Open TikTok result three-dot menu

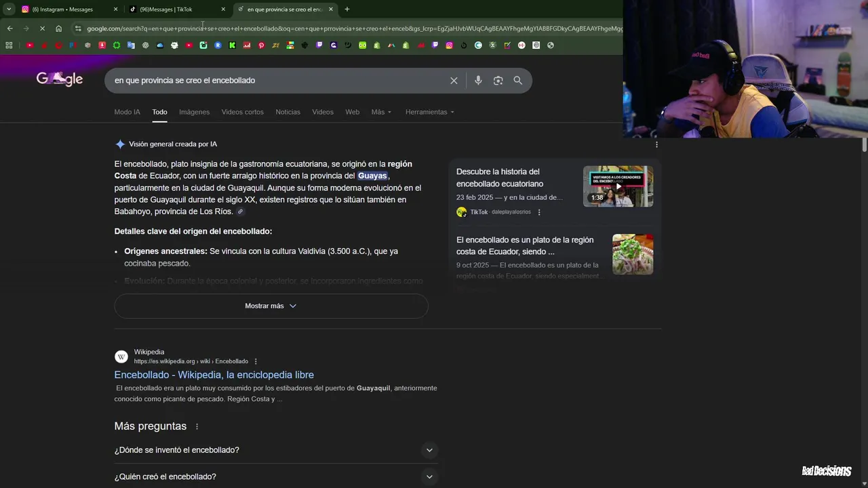tap(539, 212)
